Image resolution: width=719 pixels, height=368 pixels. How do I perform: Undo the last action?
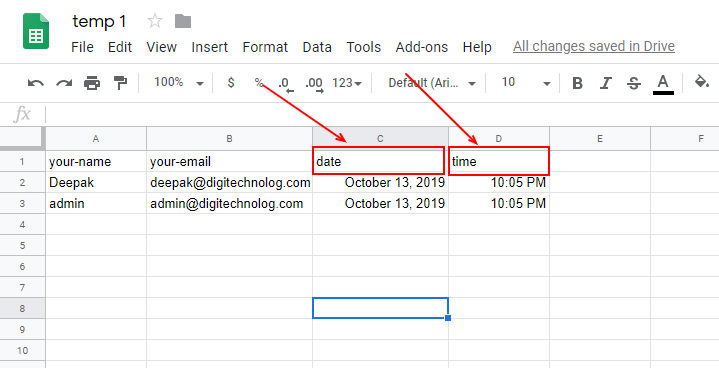point(36,83)
